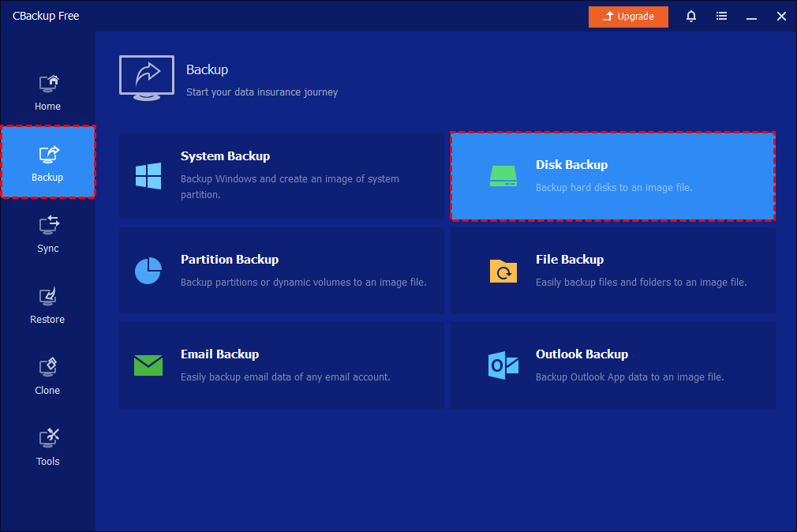Minimize the CBackup window
This screenshot has width=797, height=532.
pos(751,16)
